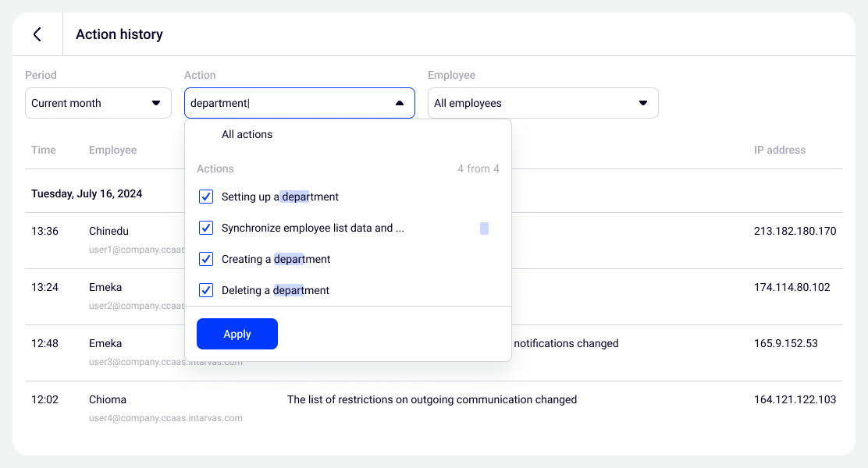
Task: Uncheck the Deleting a department checkbox
Action: pyautogui.click(x=206, y=290)
